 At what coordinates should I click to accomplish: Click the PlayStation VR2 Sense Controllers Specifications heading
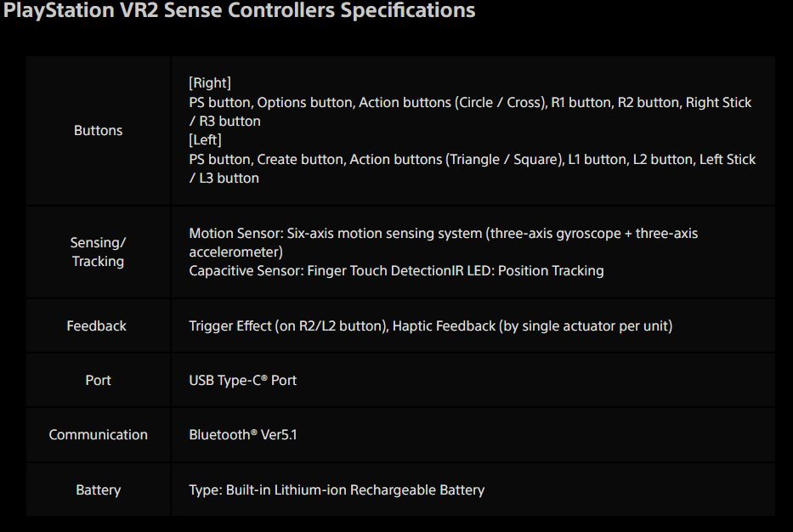click(240, 11)
